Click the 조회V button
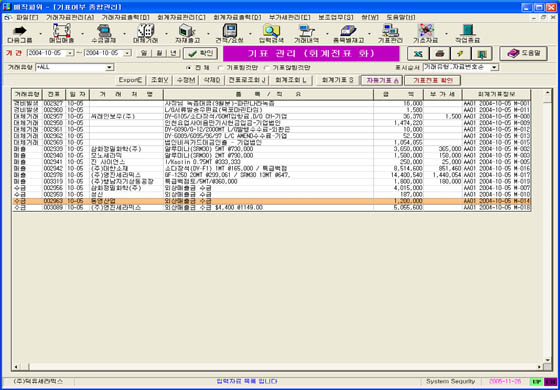The image size is (560, 390). (x=160, y=80)
